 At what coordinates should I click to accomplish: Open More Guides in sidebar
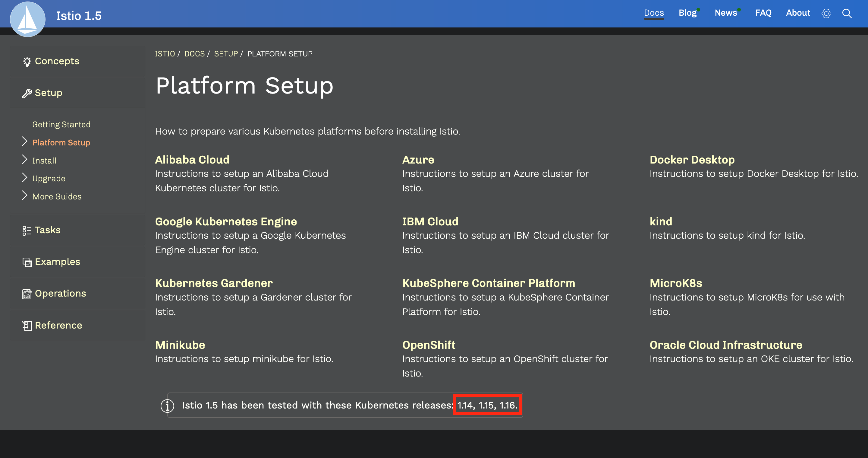coord(57,197)
